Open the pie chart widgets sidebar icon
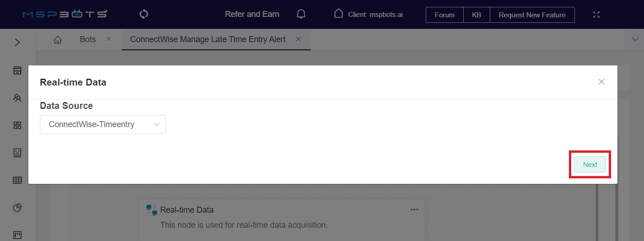 point(17,208)
